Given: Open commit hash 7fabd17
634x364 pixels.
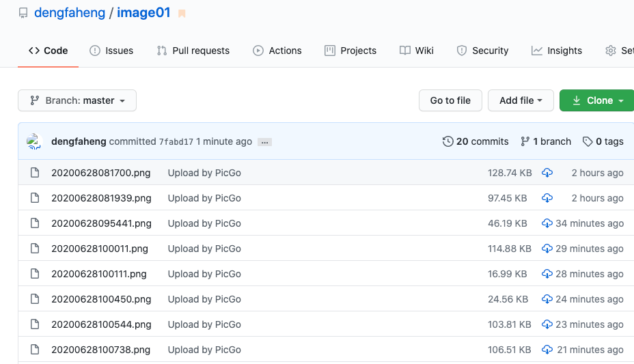Looking at the screenshot, I should click(176, 142).
